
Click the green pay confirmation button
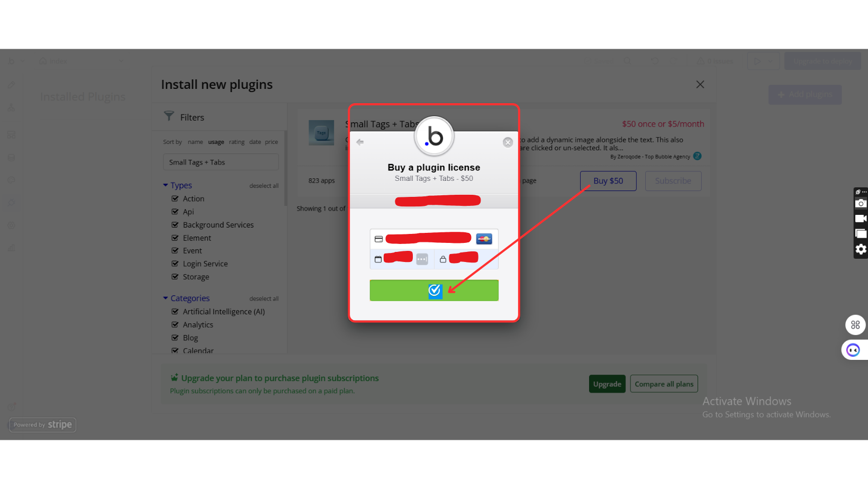pos(434,291)
